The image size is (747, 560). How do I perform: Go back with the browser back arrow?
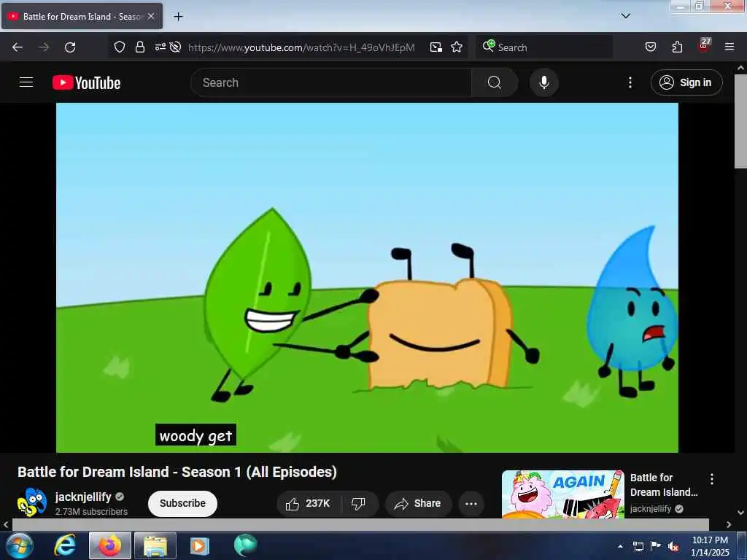[x=18, y=47]
